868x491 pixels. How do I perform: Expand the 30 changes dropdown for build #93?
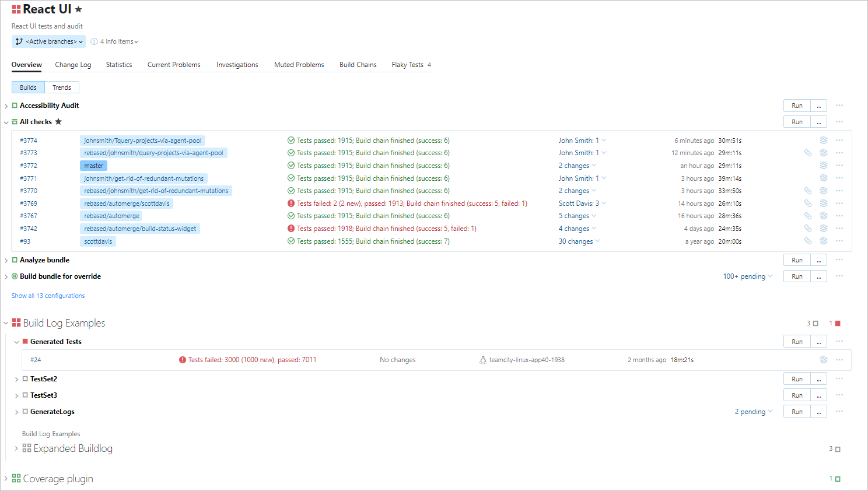click(579, 241)
